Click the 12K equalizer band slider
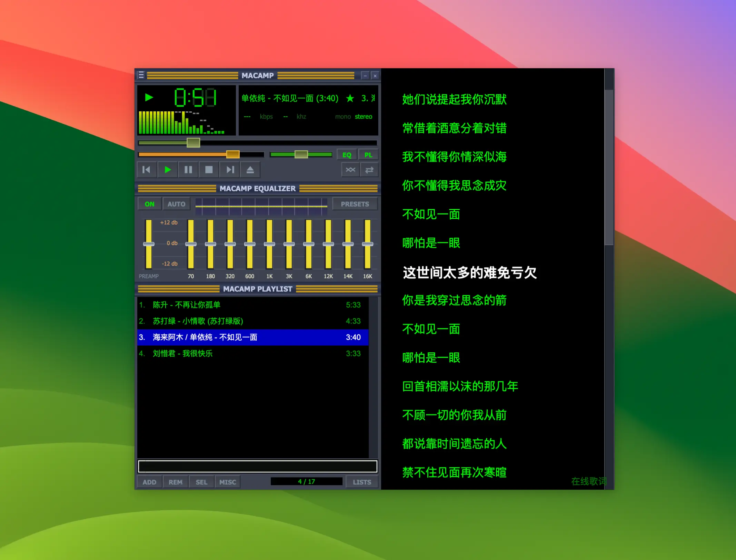Viewport: 736px width, 560px height. 328,244
